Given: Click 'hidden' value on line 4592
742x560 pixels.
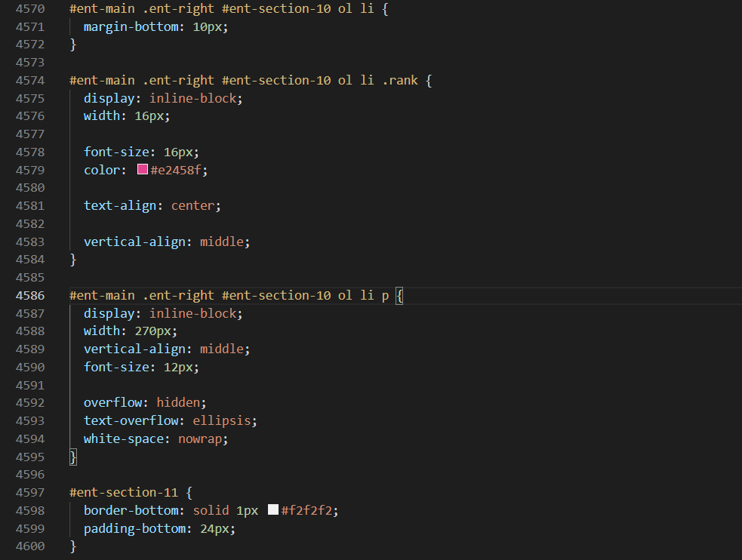Looking at the screenshot, I should coord(178,402).
